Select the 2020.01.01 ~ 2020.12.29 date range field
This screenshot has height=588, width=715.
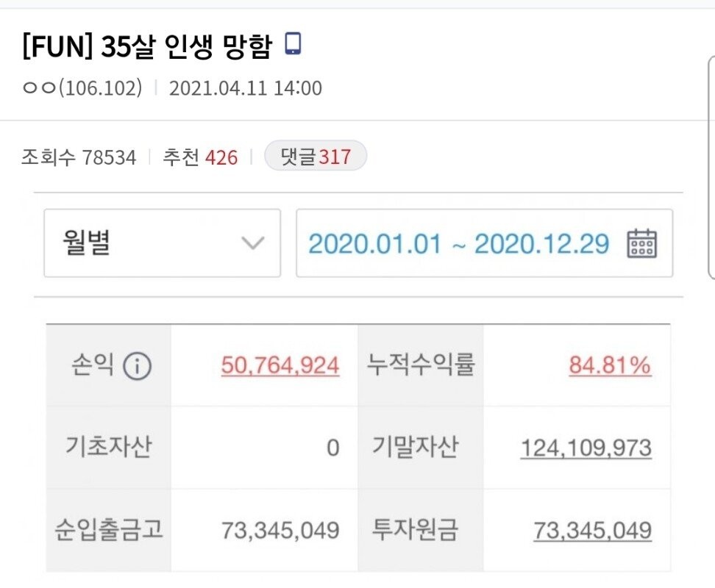pyautogui.click(x=459, y=243)
